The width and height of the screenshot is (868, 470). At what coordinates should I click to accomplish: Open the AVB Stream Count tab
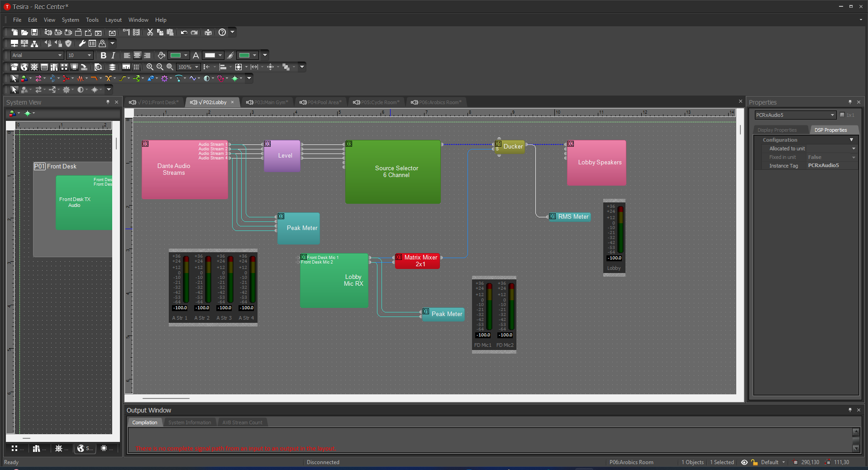click(242, 422)
